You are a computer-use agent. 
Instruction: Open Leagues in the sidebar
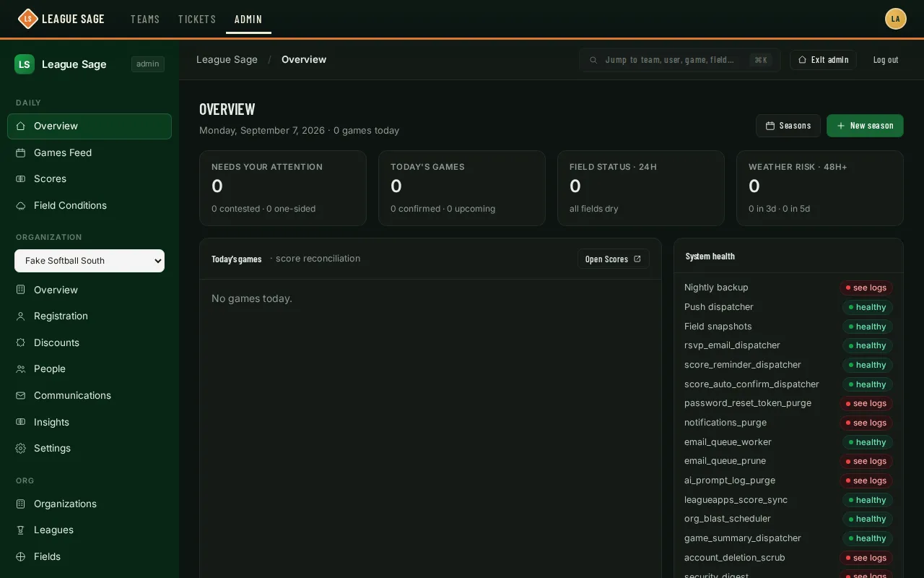pyautogui.click(x=90, y=530)
